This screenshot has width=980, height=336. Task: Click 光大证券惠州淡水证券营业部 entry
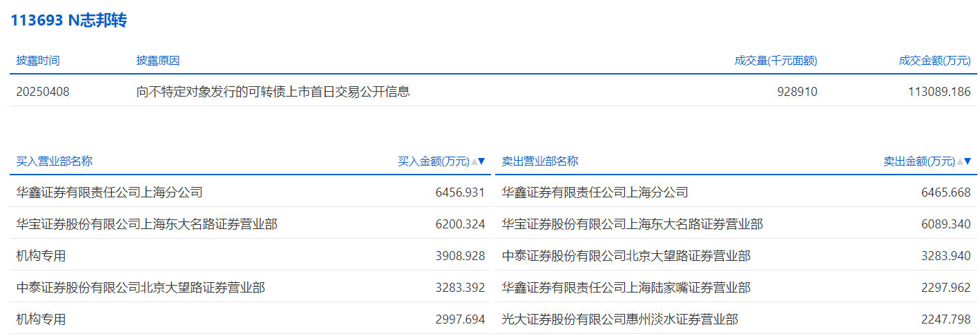pos(619,319)
